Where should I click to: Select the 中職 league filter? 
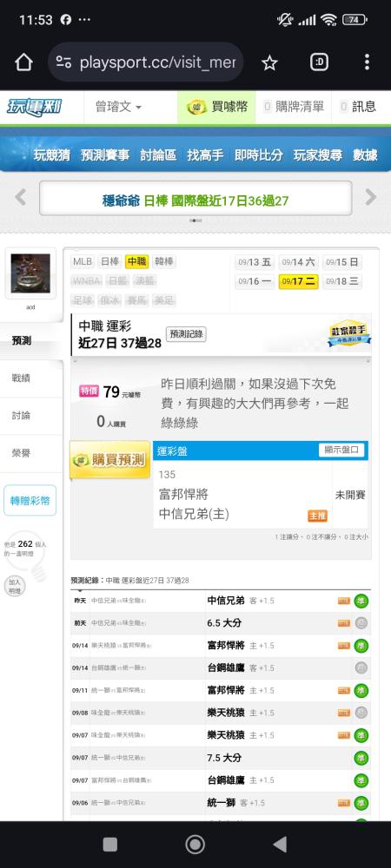point(136,262)
